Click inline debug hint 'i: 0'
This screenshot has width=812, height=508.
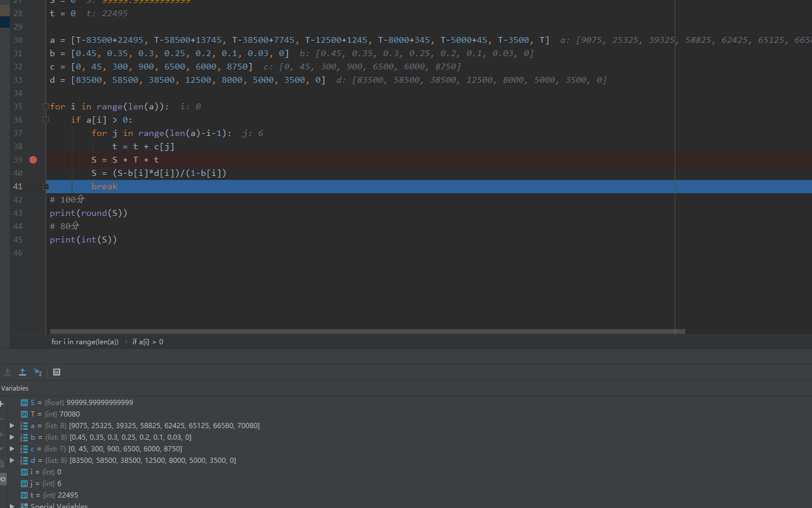[190, 106]
